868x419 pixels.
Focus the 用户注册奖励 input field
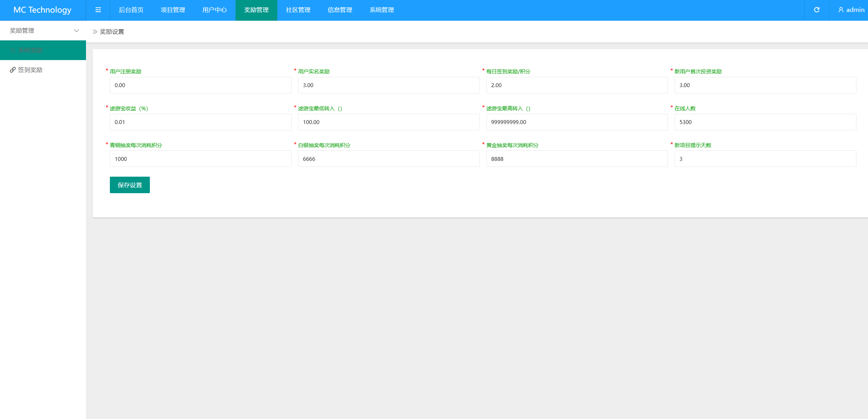[x=200, y=85]
